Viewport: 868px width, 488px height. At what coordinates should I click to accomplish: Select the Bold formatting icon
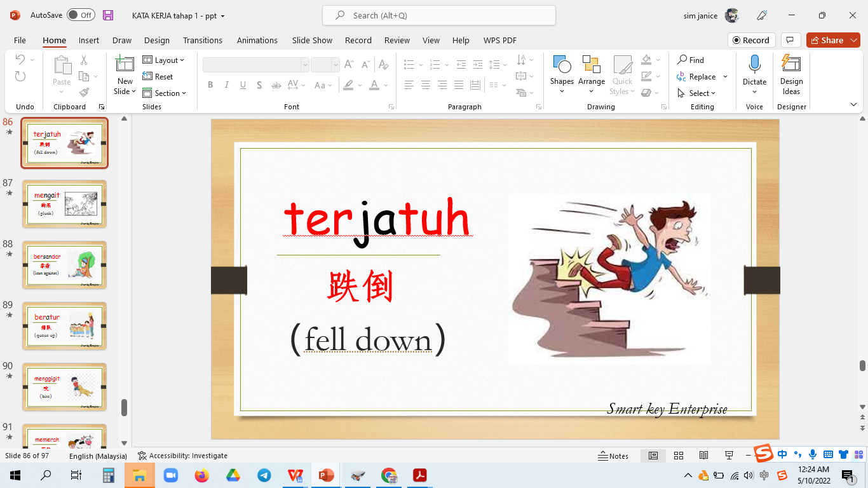210,84
